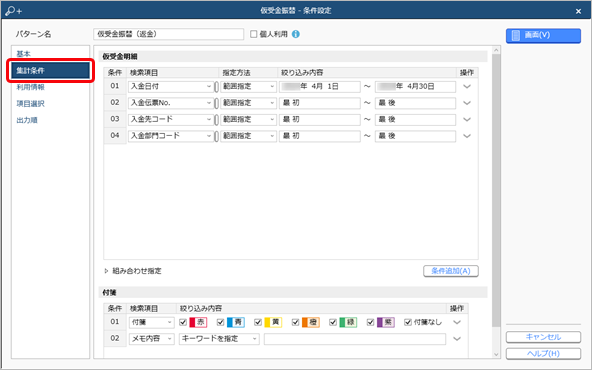This screenshot has height=370, width=592.
Task: Click the 条件追加(A) button
Action: pos(451,271)
